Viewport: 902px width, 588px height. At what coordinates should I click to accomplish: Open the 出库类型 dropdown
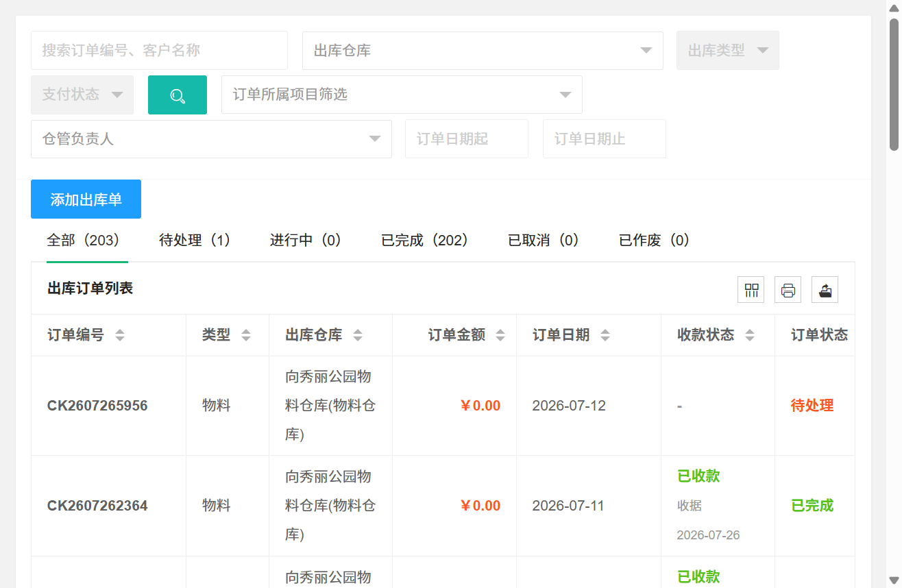tap(728, 51)
